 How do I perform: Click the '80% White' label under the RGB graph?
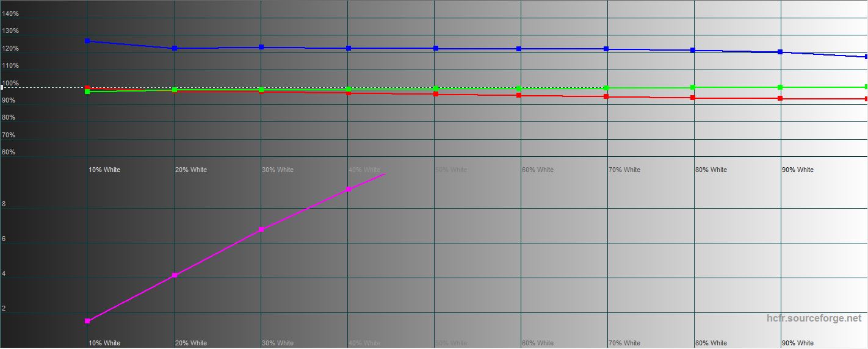711,170
